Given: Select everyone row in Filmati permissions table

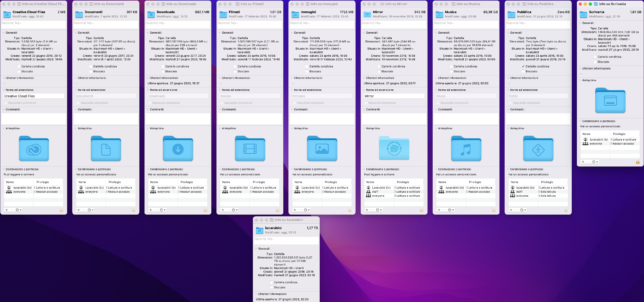Looking at the screenshot, I should click(x=250, y=192).
